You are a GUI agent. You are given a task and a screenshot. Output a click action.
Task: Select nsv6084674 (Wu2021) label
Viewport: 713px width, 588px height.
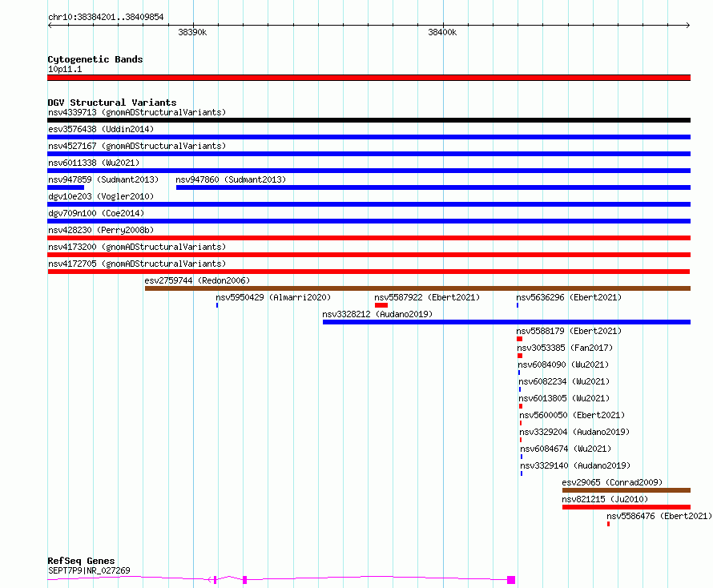coord(566,449)
